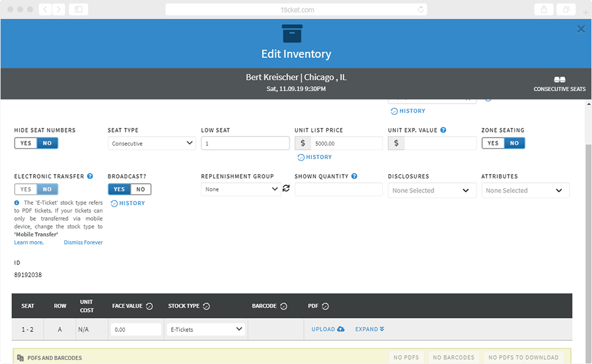Open the Disclosures None Selected dropdown
This screenshot has height=364, width=592.
click(x=430, y=191)
